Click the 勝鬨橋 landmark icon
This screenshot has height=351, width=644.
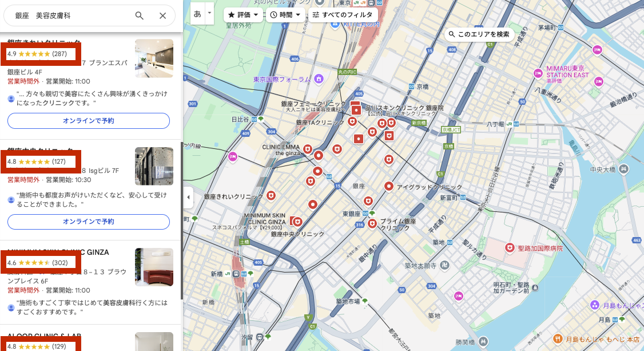[x=483, y=341]
